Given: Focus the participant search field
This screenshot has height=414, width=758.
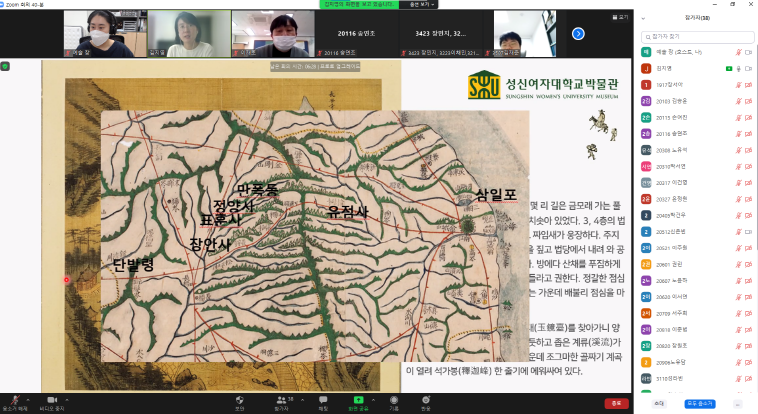Looking at the screenshot, I should pyautogui.click(x=698, y=36).
